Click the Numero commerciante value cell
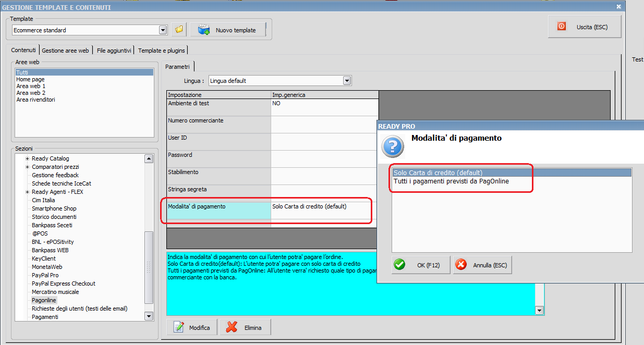 [x=324, y=125]
